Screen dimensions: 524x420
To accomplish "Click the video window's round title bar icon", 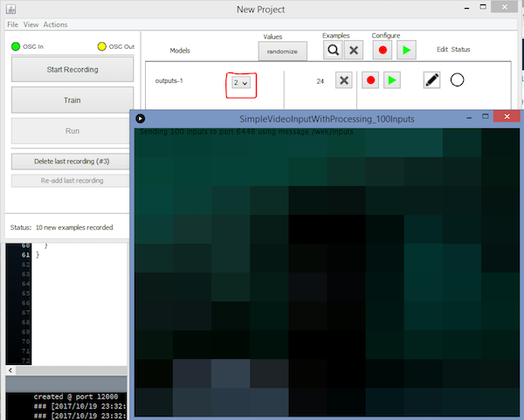I will 141,118.
